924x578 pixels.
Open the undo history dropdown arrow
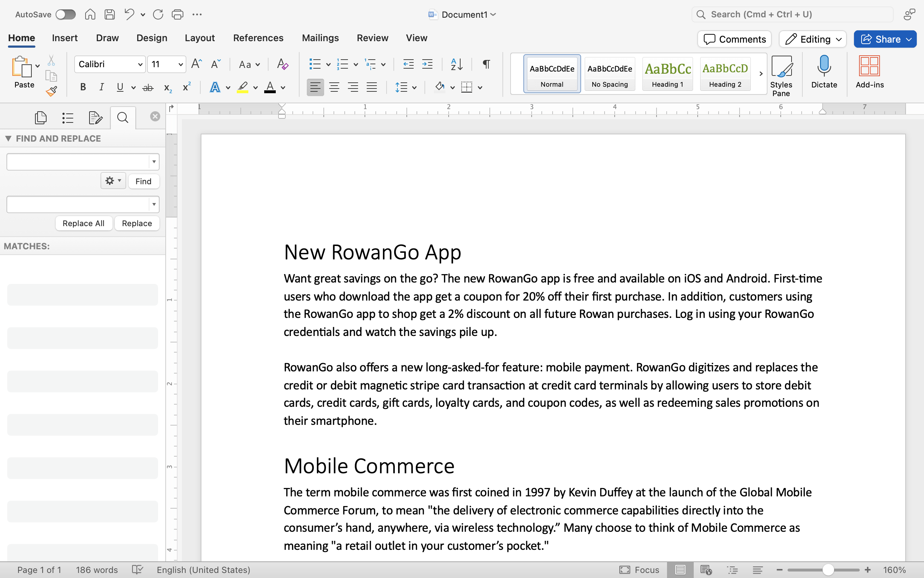point(143,15)
